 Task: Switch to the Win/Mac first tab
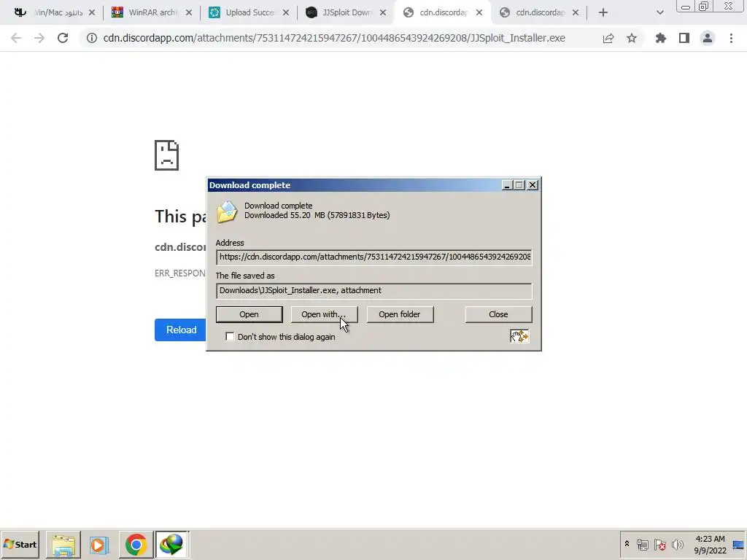coord(53,13)
